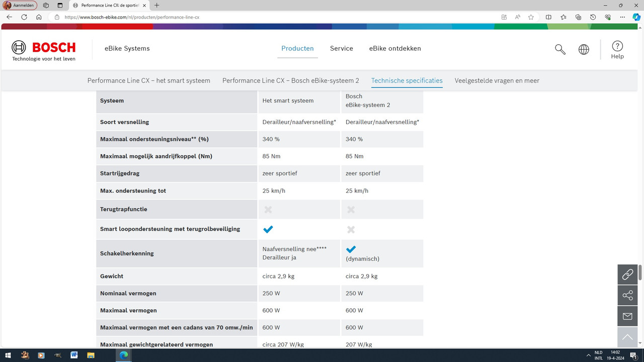Click the Edge taskbar icon
The width and height of the screenshot is (644, 362).
click(x=124, y=355)
